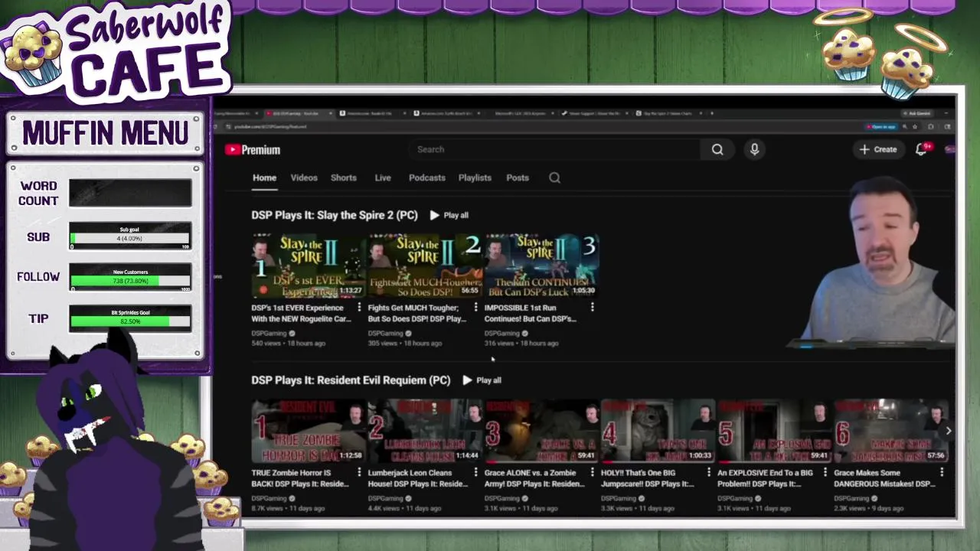This screenshot has height=551, width=980.
Task: Click the Sub goal progress bar
Action: [130, 237]
